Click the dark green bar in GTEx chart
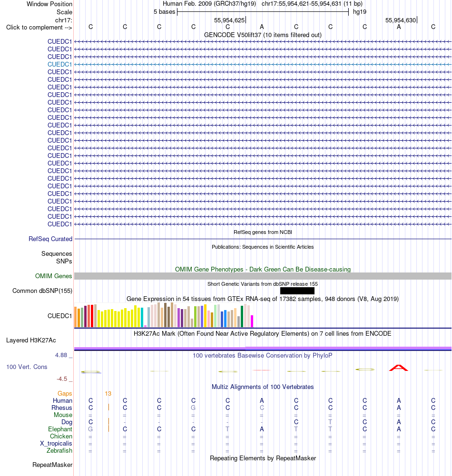Image resolution: width=452 pixels, height=476 pixels. click(242, 316)
